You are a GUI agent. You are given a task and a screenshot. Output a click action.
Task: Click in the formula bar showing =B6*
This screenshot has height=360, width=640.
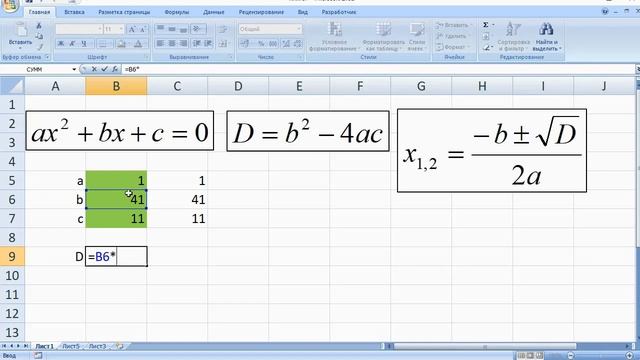[x=378, y=69]
